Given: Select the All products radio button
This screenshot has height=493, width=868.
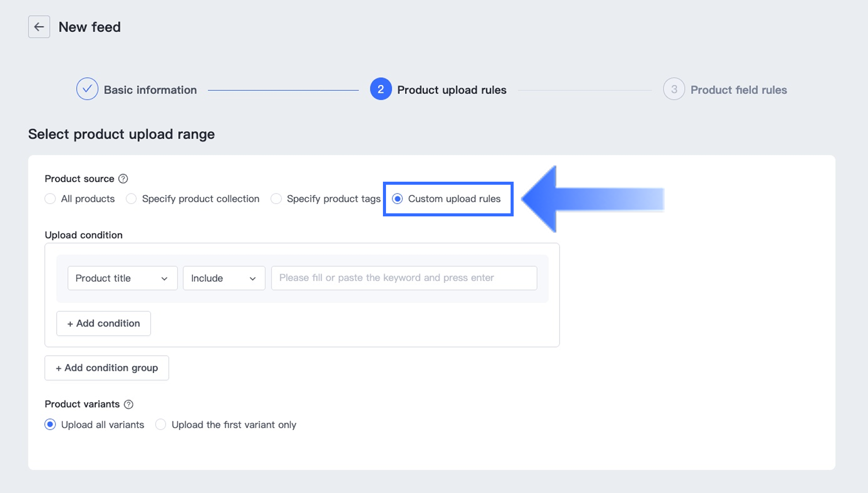Looking at the screenshot, I should tap(50, 199).
